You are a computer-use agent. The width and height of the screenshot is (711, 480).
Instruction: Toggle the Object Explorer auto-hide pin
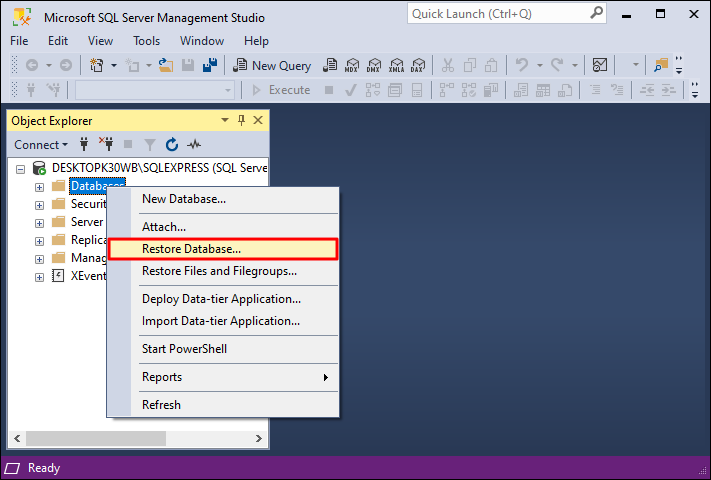[241, 120]
